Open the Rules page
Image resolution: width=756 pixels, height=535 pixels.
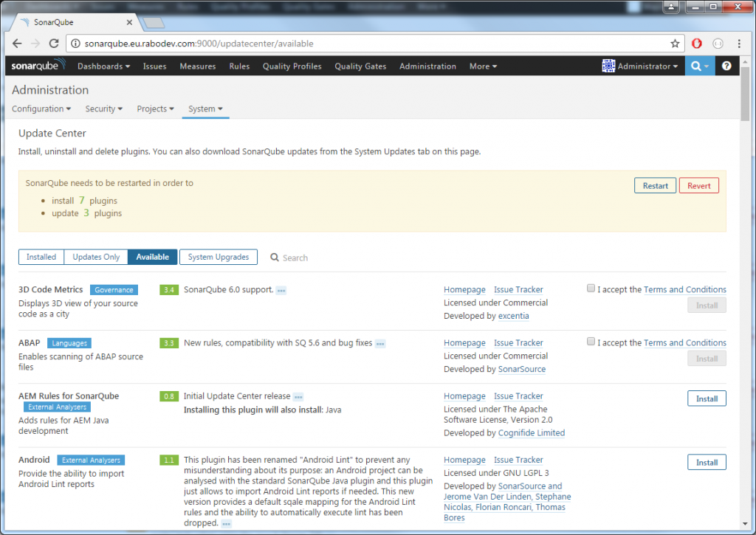[x=239, y=66]
